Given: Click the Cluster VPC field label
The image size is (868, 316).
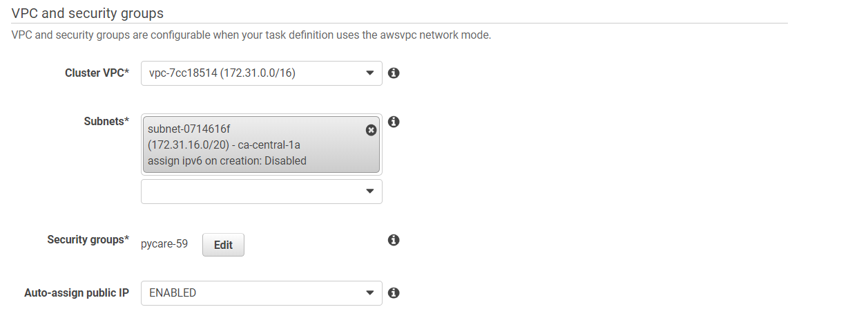Looking at the screenshot, I should pos(97,73).
